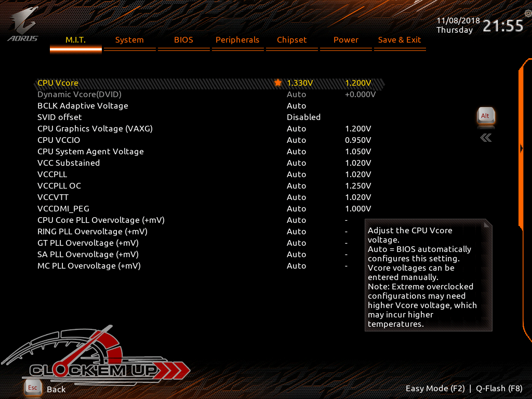
Task: Launch Q-Flash (F8)
Action: 499,389
